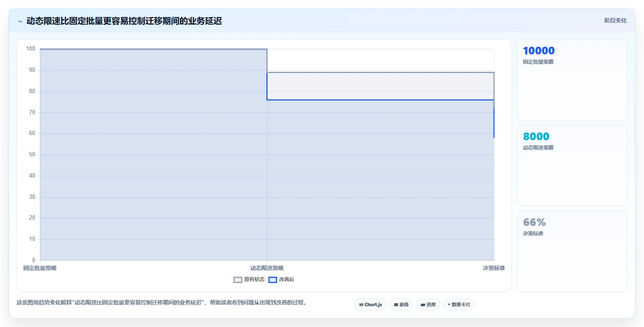This screenshot has width=644, height=327.
Task: Click the y-axis tick 70
Action: 32,113
